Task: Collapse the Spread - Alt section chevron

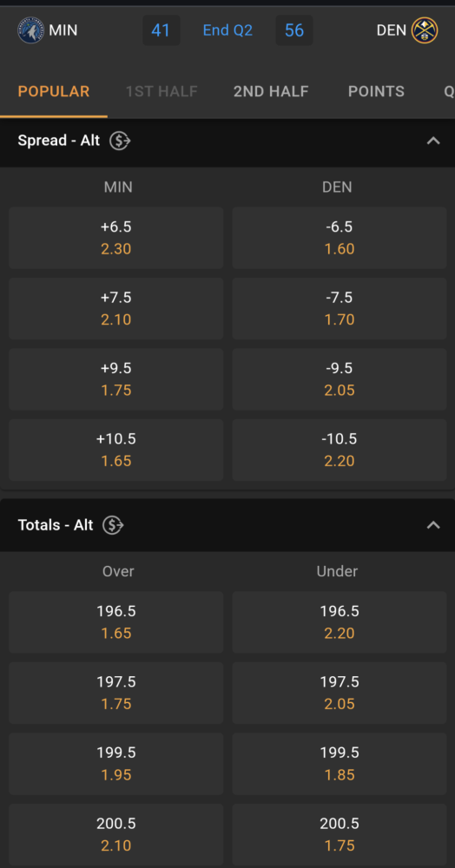Action: (433, 141)
